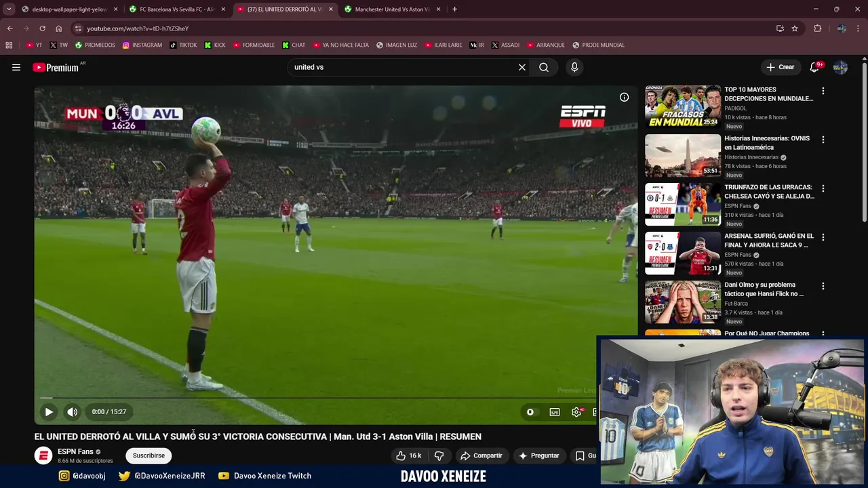Image resolution: width=868 pixels, height=488 pixels.
Task: Play the video
Action: click(49, 411)
